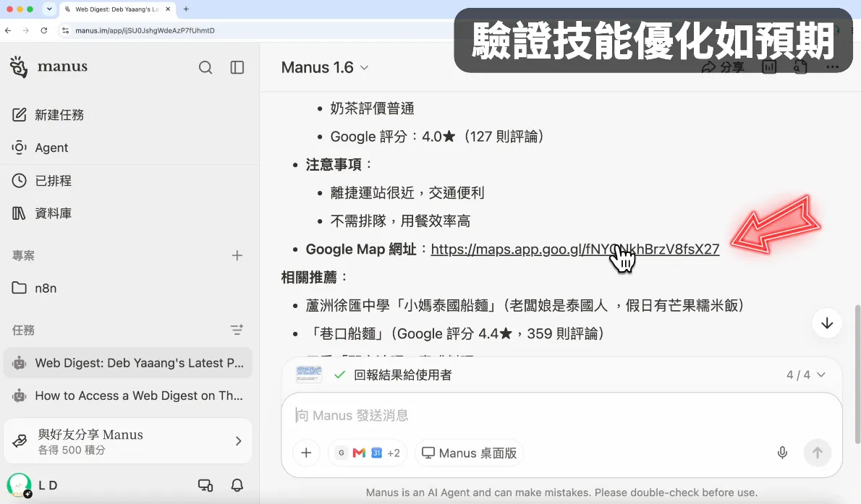
Task: Collapse sidebar using panel toggle icon
Action: pos(237,67)
